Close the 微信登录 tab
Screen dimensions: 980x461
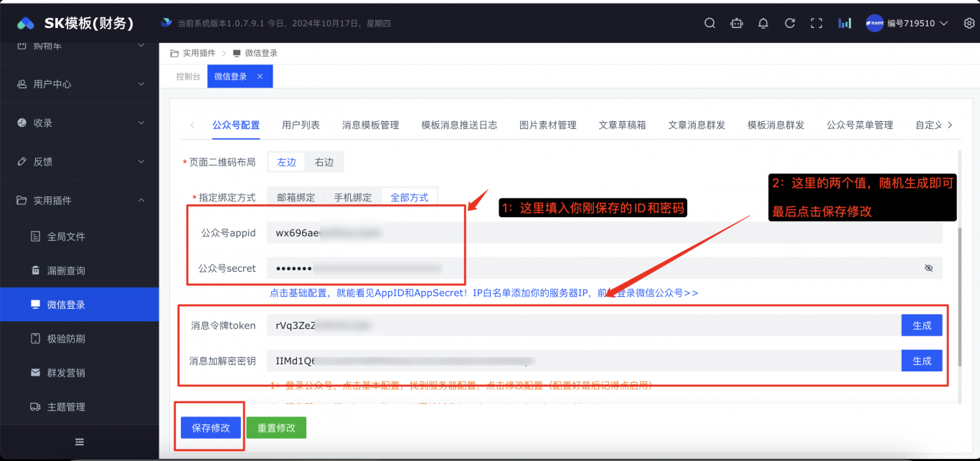point(260,76)
